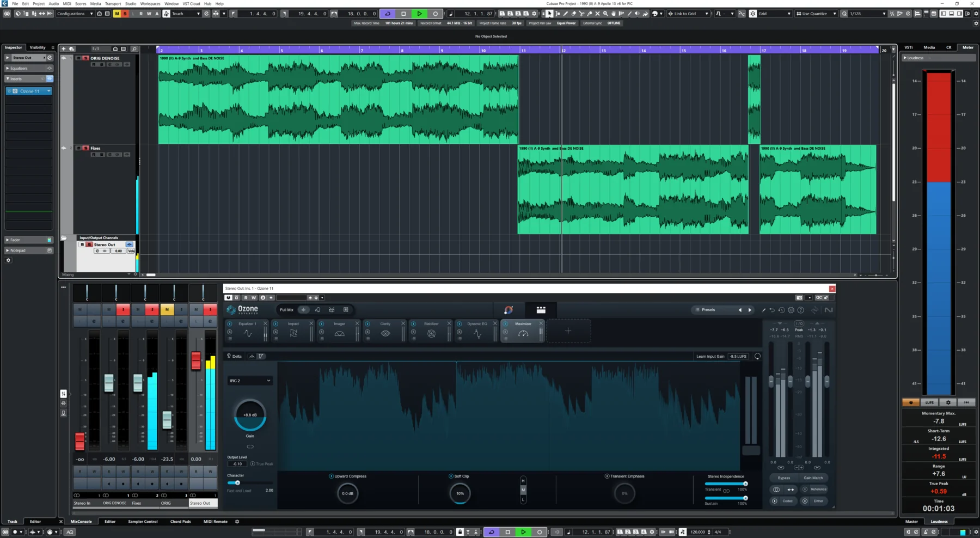
Task: Click the -8.5 LUFS target field
Action: tap(738, 356)
